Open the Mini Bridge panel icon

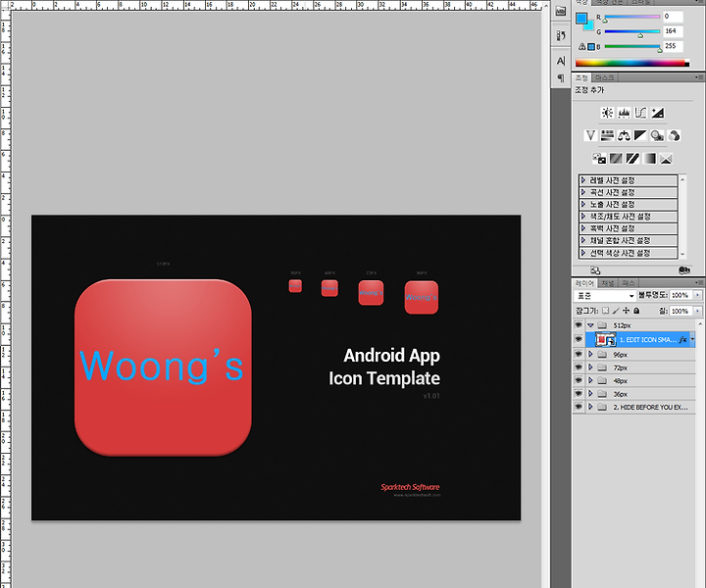pyautogui.click(x=561, y=12)
